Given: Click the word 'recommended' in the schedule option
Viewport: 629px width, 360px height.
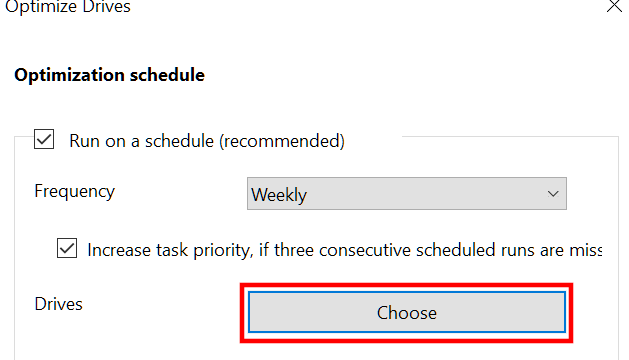Looking at the screenshot, I should pyautogui.click(x=282, y=141).
